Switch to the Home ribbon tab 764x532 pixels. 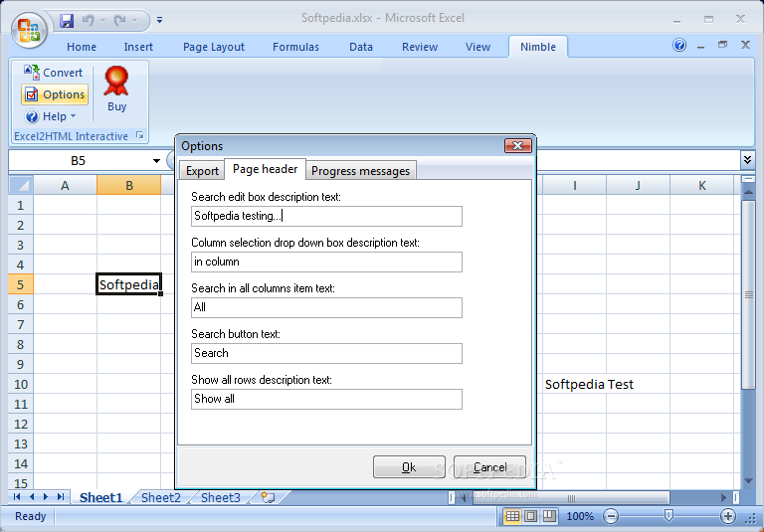point(82,47)
